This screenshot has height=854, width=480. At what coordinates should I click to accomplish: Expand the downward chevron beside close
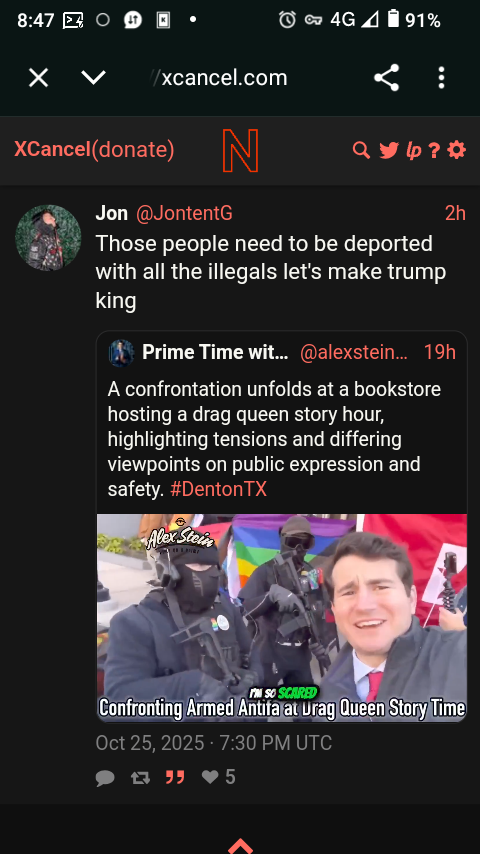coord(94,78)
